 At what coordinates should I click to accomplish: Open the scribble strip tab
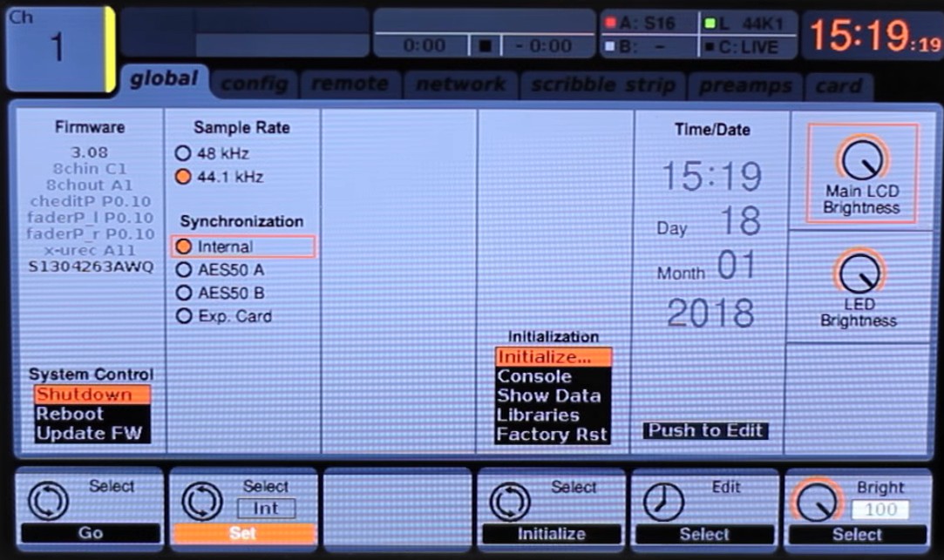[x=602, y=84]
